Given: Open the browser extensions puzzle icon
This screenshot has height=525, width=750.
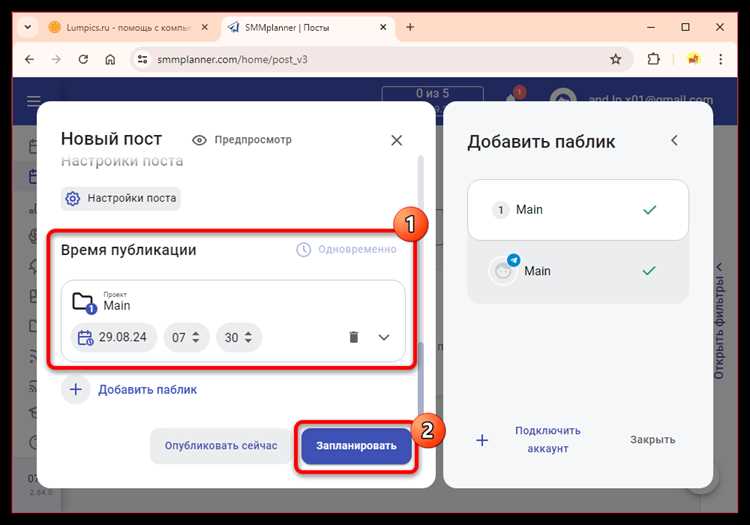Looking at the screenshot, I should tap(653, 59).
